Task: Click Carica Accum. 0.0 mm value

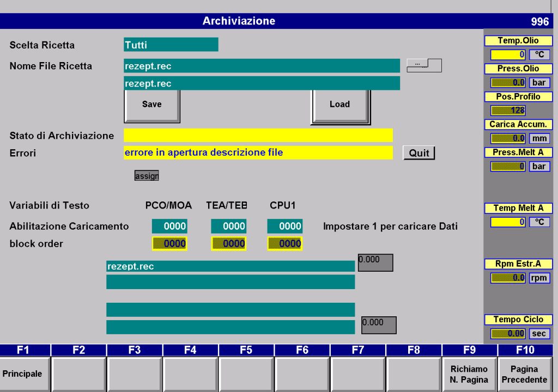Action: click(x=508, y=138)
